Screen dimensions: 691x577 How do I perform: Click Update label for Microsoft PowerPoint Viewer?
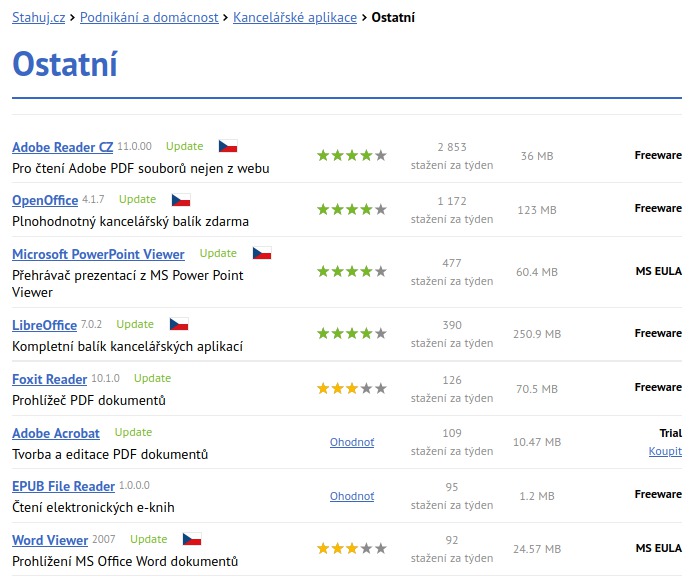point(218,253)
